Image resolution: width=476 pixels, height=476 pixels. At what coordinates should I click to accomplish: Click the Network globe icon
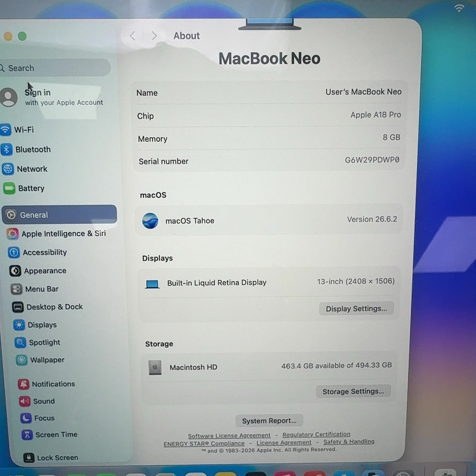8,169
